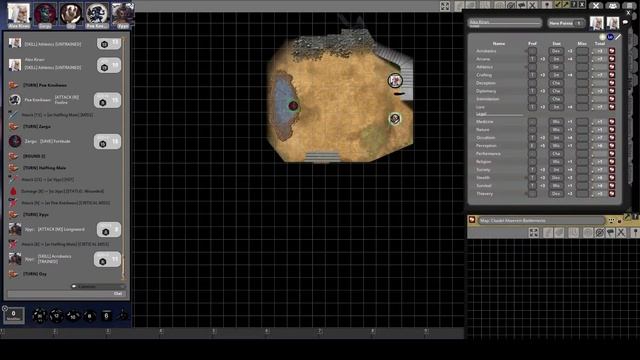Image resolution: width=640 pixels, height=360 pixels.
Task: Change Arcana ability stat selector
Action: click(x=556, y=59)
